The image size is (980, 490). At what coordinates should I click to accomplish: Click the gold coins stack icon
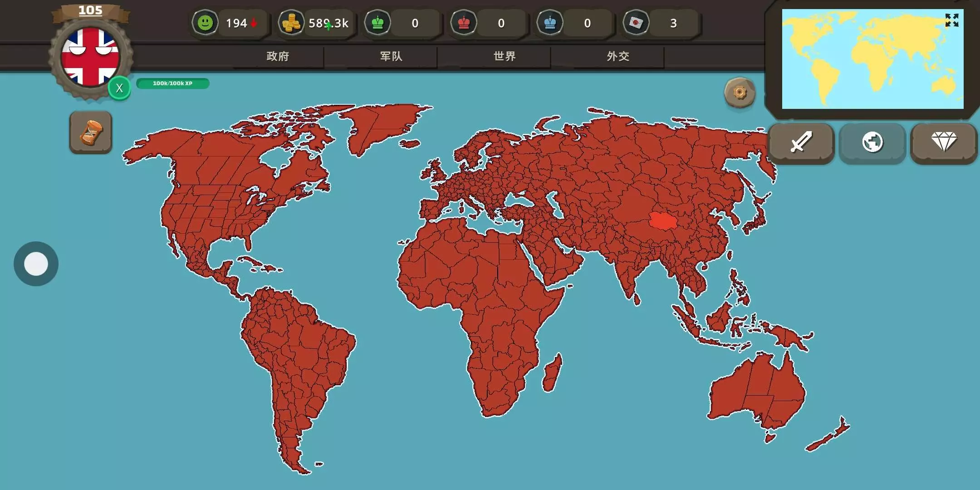click(291, 23)
